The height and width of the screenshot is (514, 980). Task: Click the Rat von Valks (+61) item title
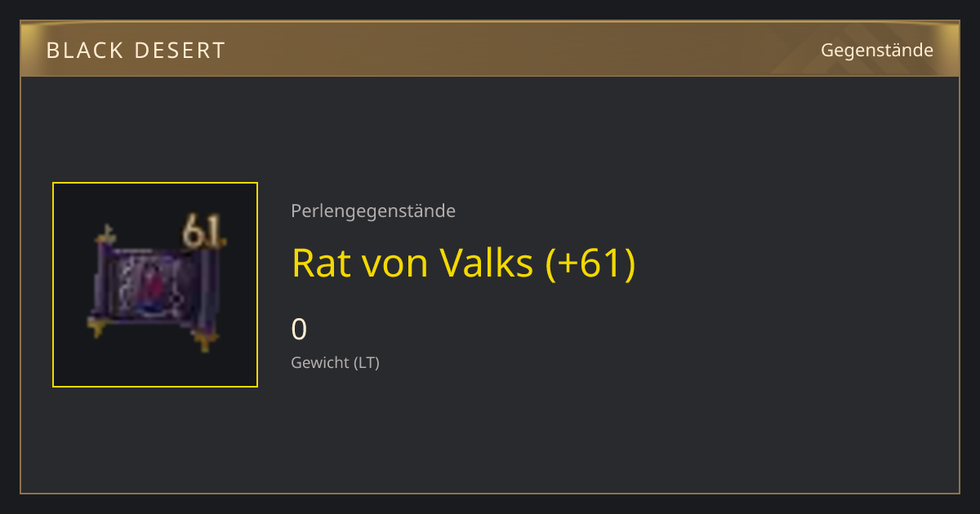(463, 263)
